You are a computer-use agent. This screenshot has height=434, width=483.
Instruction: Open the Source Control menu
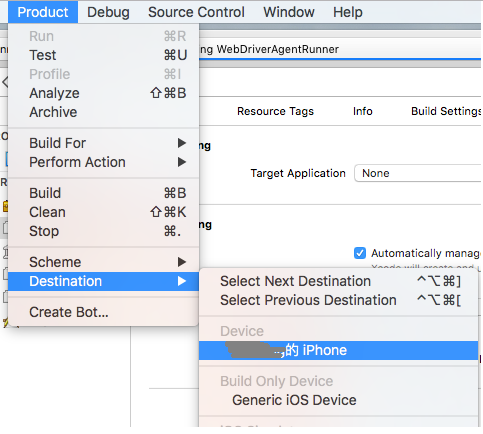pyautogui.click(x=196, y=12)
